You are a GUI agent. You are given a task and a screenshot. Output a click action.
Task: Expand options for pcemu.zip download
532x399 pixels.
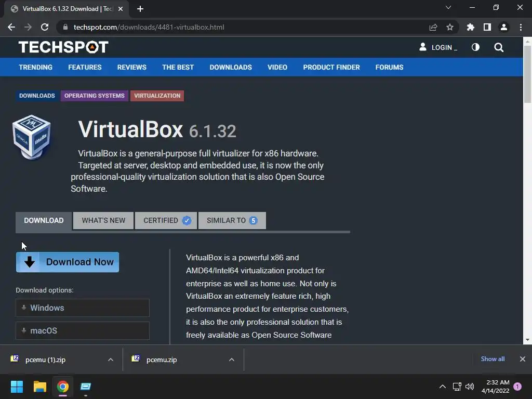coord(232,360)
